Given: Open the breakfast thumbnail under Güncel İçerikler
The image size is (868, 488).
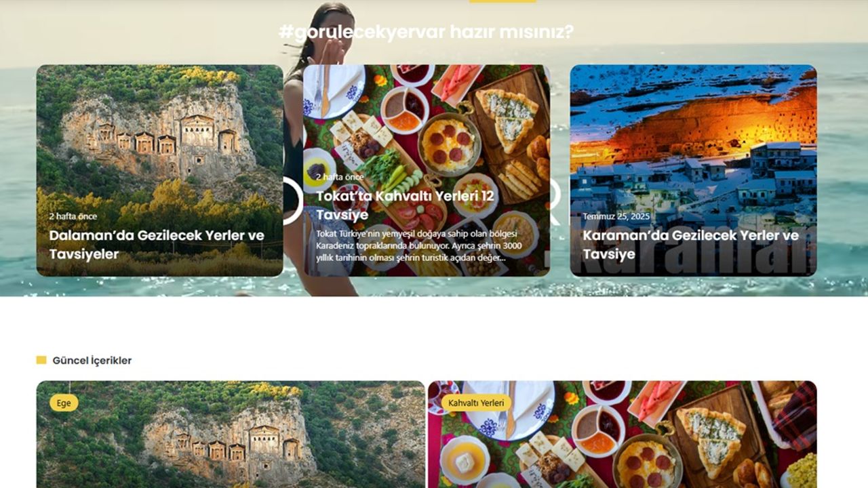Looking at the screenshot, I should click(x=623, y=434).
